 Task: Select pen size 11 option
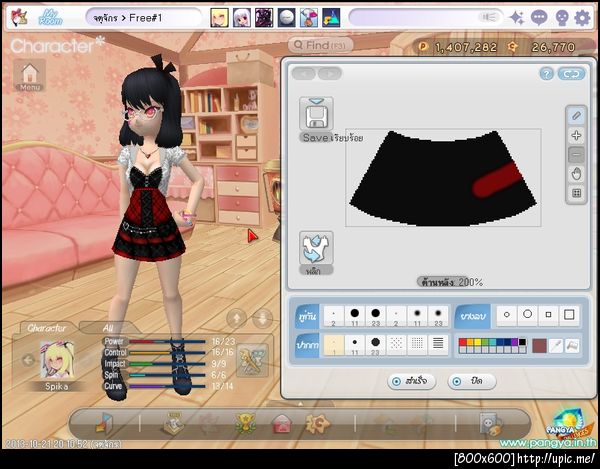click(x=354, y=345)
